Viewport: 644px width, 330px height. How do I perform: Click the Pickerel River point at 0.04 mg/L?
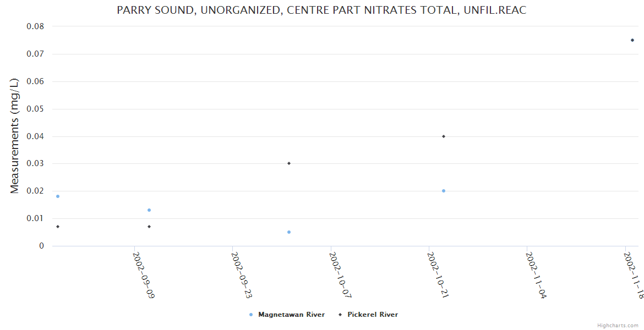[444, 136]
